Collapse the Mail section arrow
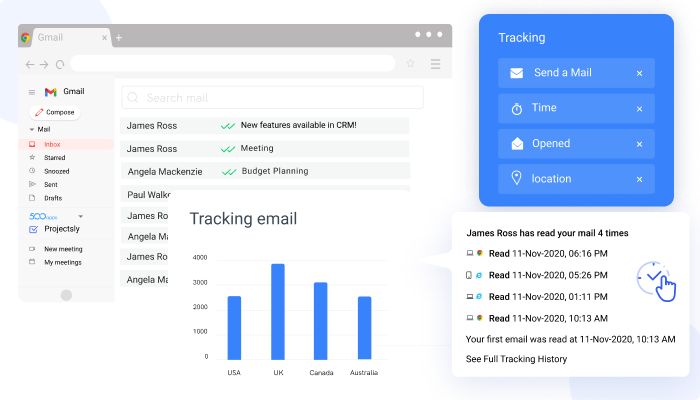This screenshot has width=700, height=400. 31,129
